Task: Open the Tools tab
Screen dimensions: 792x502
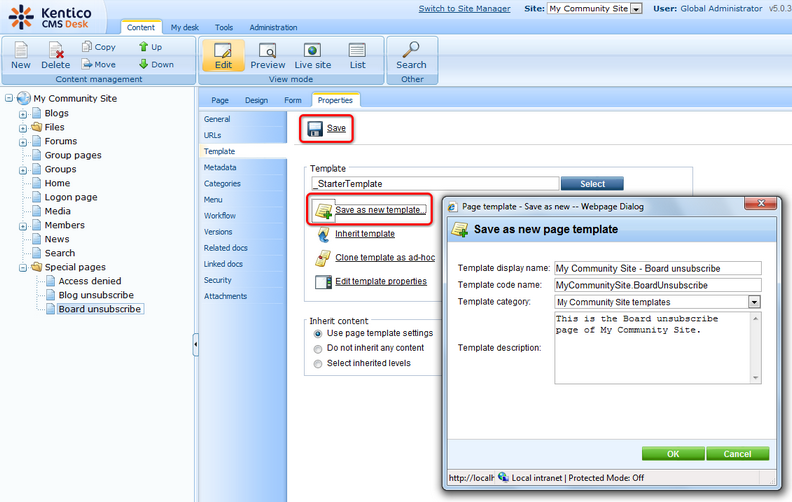Action: coord(224,27)
